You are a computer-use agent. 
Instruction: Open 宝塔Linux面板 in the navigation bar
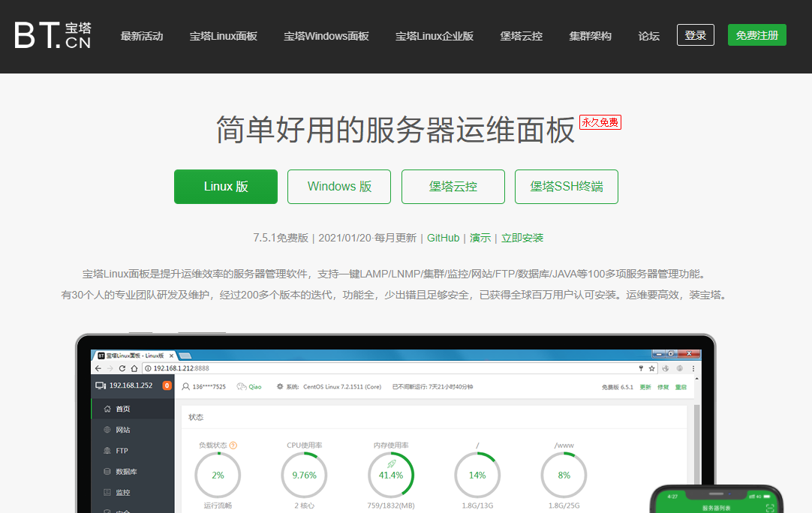[223, 36]
